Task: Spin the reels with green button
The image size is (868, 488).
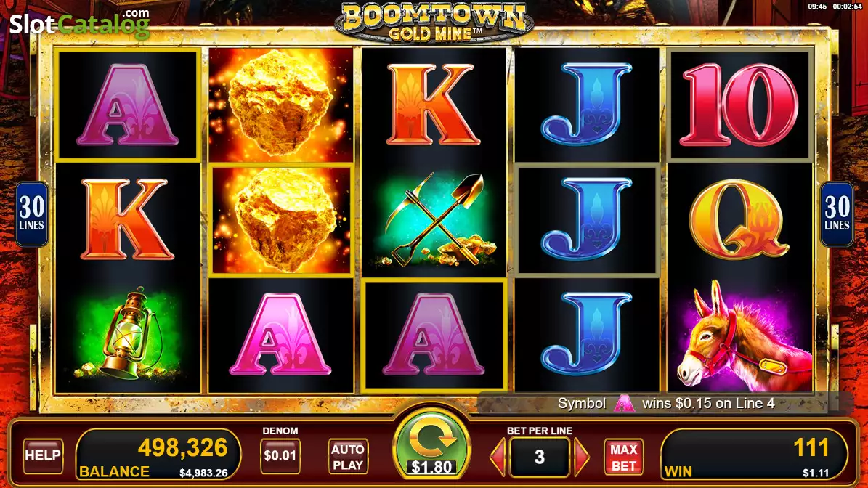Action: pos(431,446)
